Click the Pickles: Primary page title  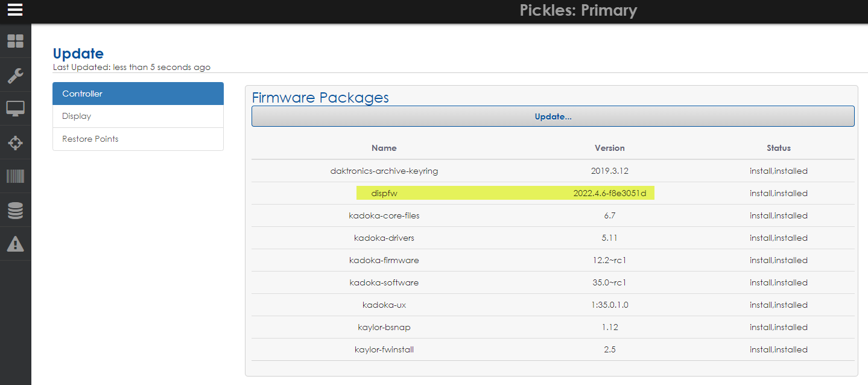pyautogui.click(x=578, y=10)
